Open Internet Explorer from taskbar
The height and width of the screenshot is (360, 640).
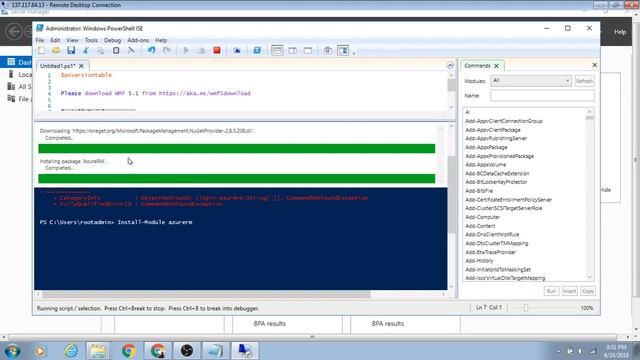[x=71, y=351]
